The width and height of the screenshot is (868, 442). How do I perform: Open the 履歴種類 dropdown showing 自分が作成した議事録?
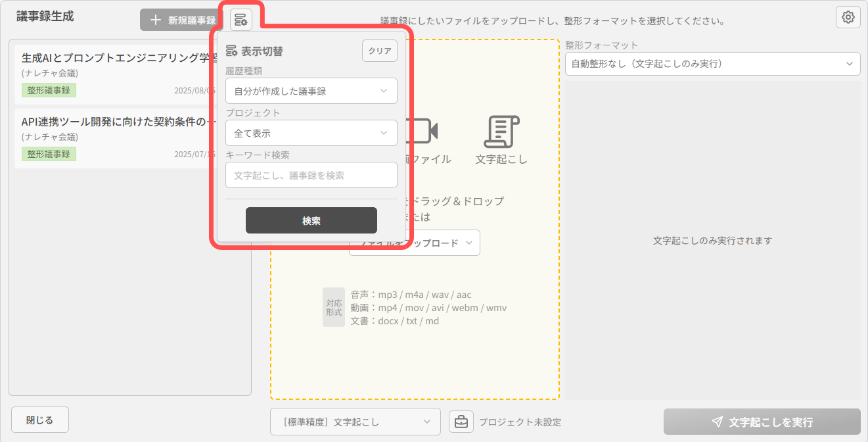(x=311, y=91)
